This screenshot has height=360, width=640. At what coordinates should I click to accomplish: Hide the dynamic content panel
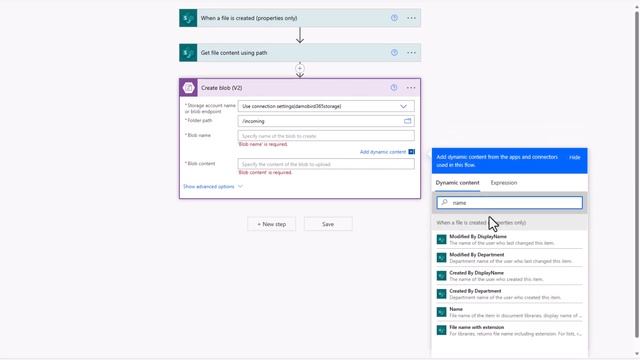574,158
